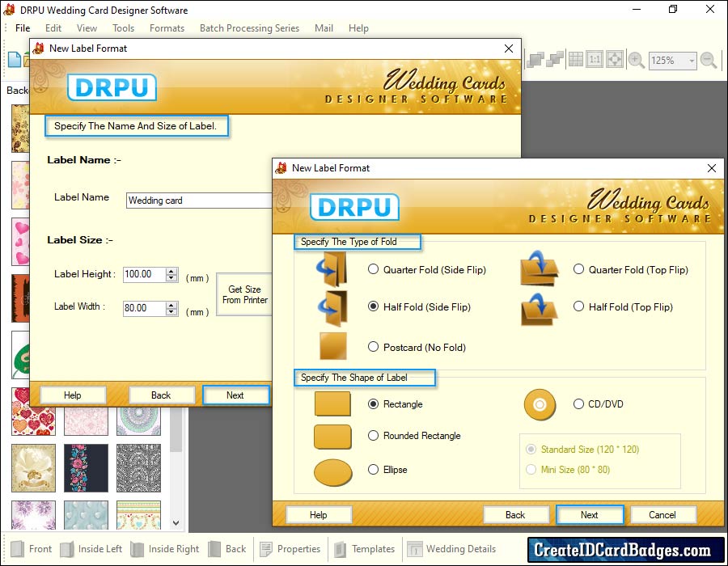The height and width of the screenshot is (566, 728).
Task: Open the Mail menu
Action: (324, 28)
